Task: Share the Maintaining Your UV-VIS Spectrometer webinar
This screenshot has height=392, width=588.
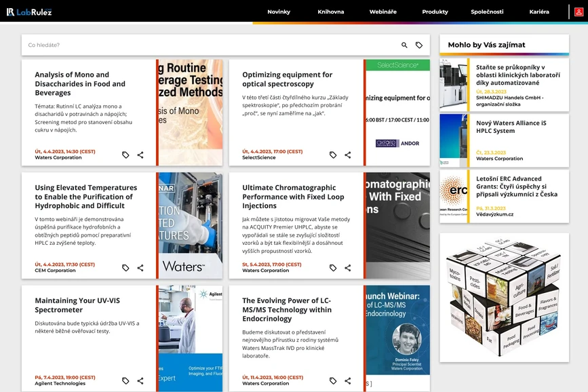Action: (140, 380)
